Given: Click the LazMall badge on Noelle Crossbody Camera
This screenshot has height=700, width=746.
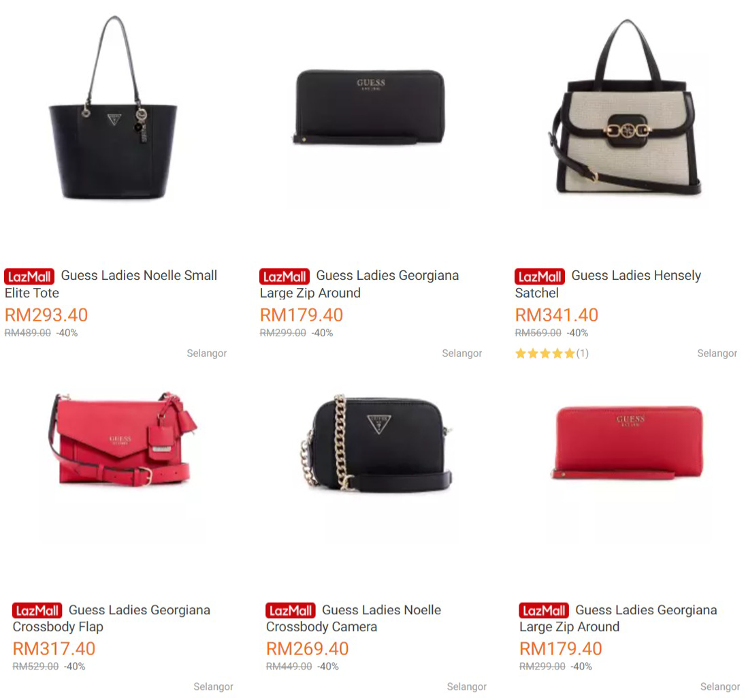Looking at the screenshot, I should pyautogui.click(x=290, y=611).
